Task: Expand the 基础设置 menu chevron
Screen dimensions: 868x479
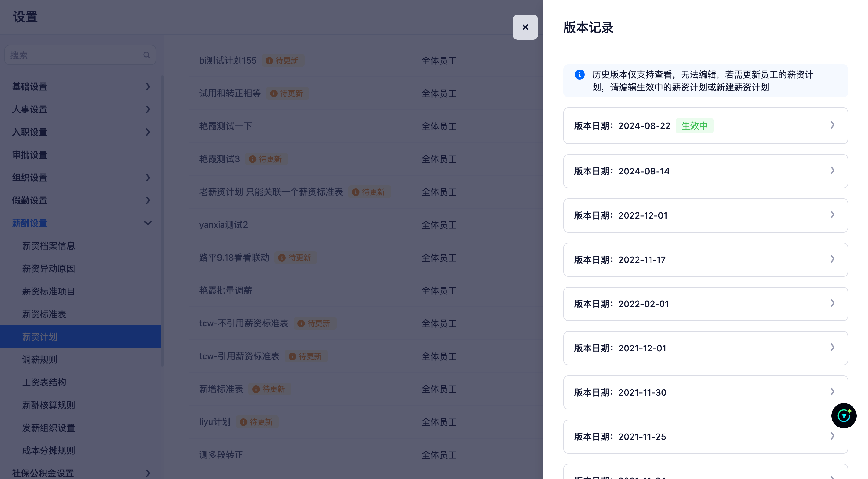Action: (x=148, y=87)
